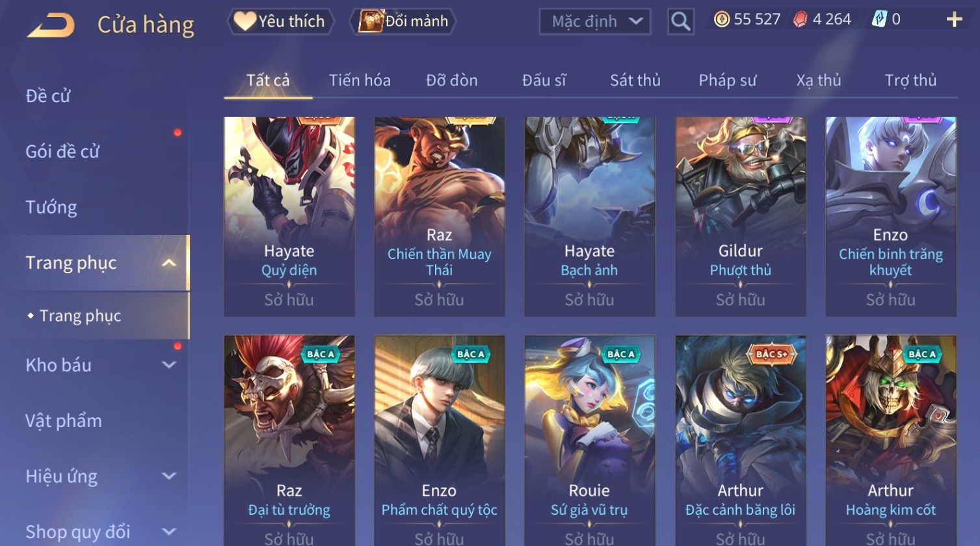Tap the gold coin balance icon

click(721, 20)
